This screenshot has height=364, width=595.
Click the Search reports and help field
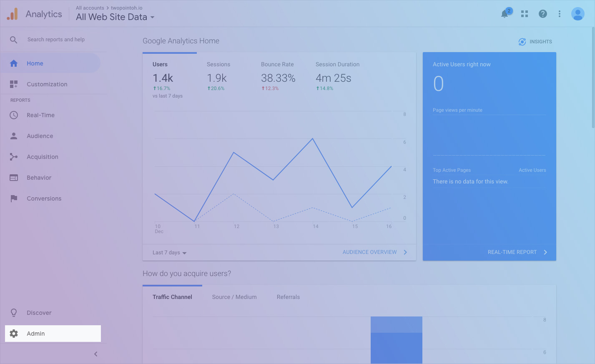[x=56, y=40]
